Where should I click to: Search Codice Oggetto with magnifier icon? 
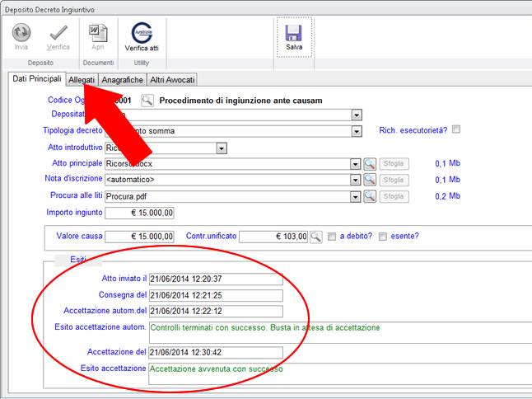click(x=147, y=101)
